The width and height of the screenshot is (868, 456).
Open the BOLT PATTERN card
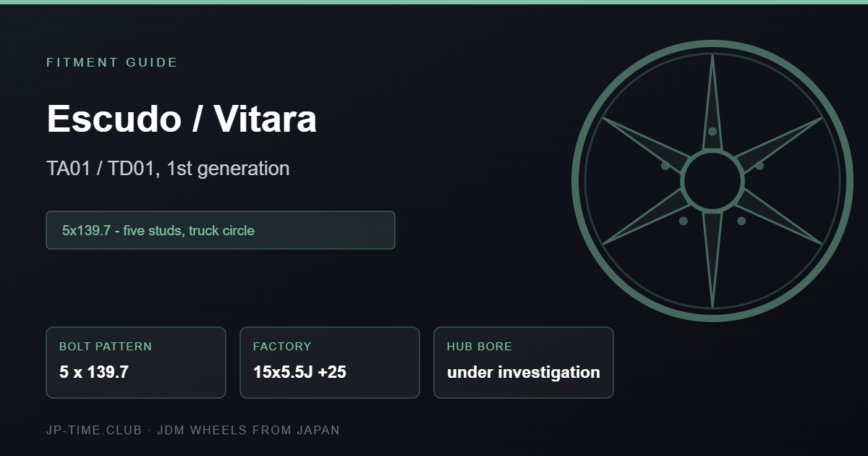pyautogui.click(x=136, y=363)
